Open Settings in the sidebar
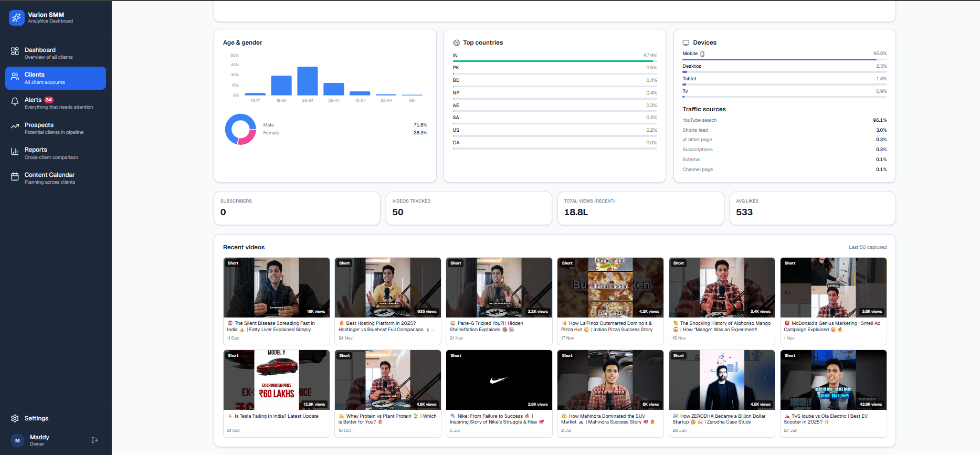 point(56,418)
